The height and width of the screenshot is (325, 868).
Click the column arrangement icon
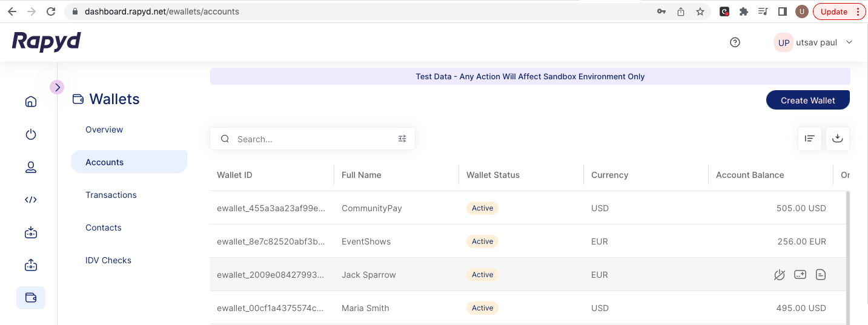(809, 139)
